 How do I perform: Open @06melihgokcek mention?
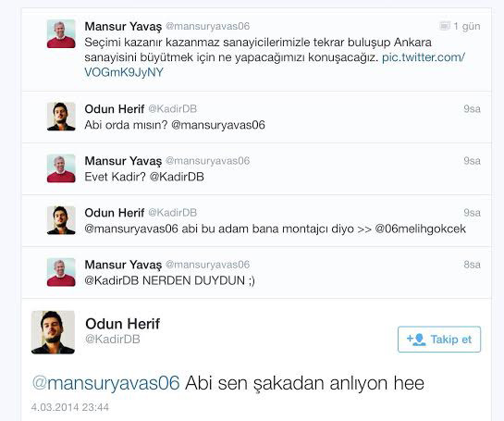pyautogui.click(x=421, y=229)
